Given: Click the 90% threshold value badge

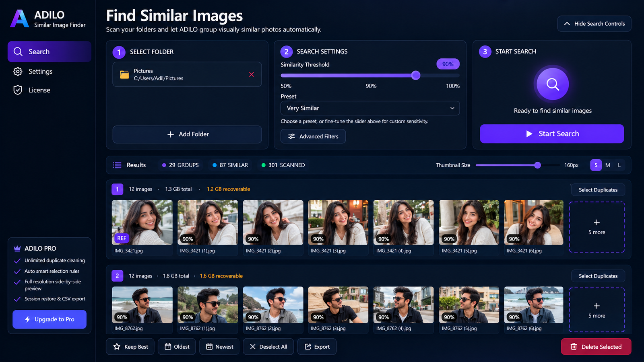Looking at the screenshot, I should click(x=448, y=64).
